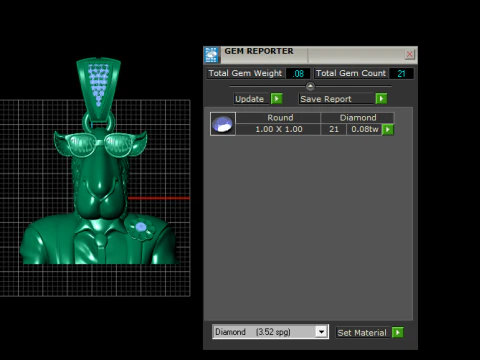Apply material with Set Material green arrow
This screenshot has width=480, height=360.
click(398, 332)
